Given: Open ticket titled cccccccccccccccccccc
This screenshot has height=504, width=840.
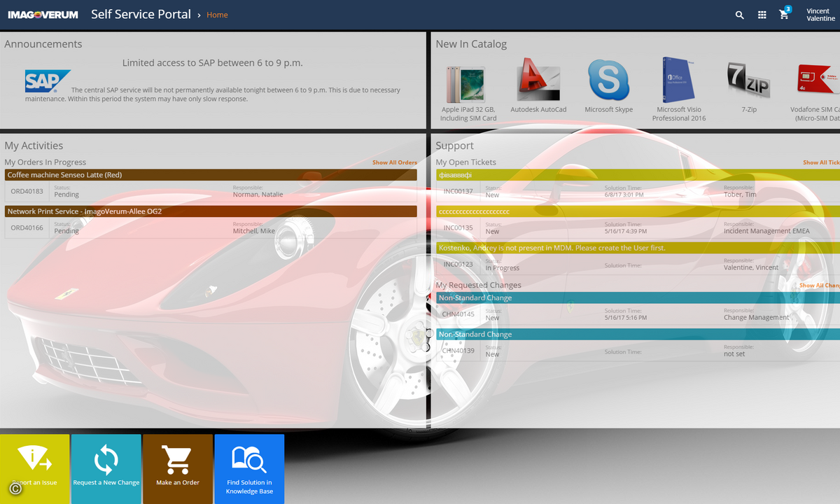Looking at the screenshot, I should (x=638, y=211).
